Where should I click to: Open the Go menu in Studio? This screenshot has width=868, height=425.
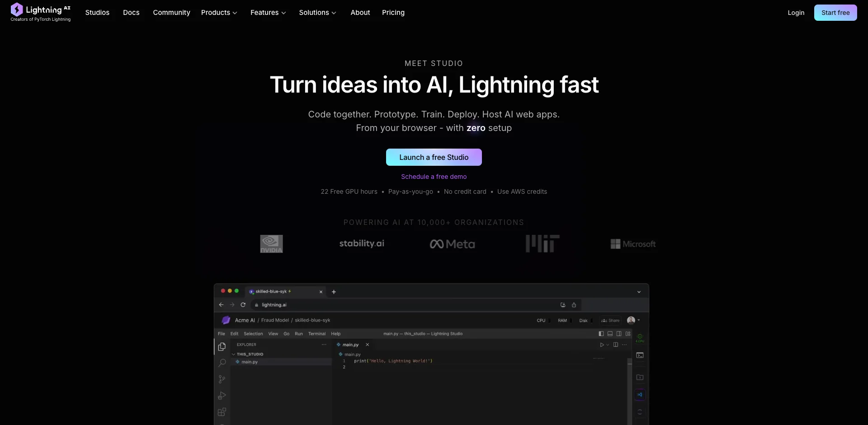(x=286, y=334)
